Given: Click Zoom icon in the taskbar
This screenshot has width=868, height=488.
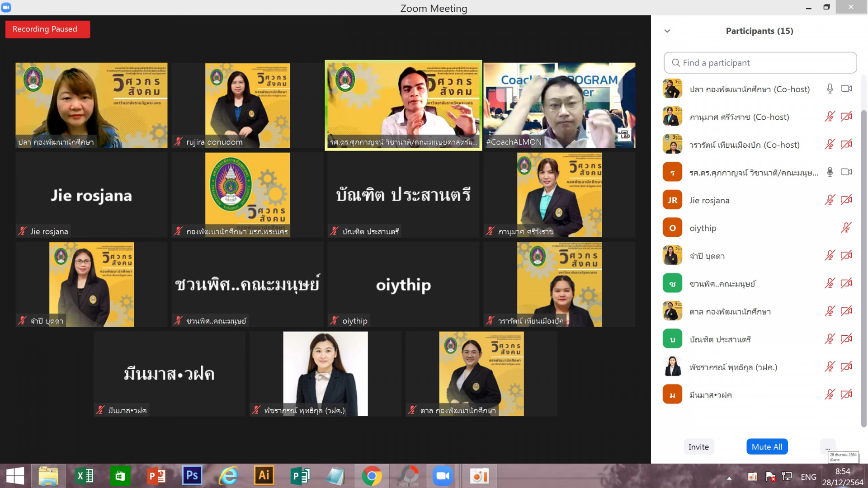Looking at the screenshot, I should point(443,476).
